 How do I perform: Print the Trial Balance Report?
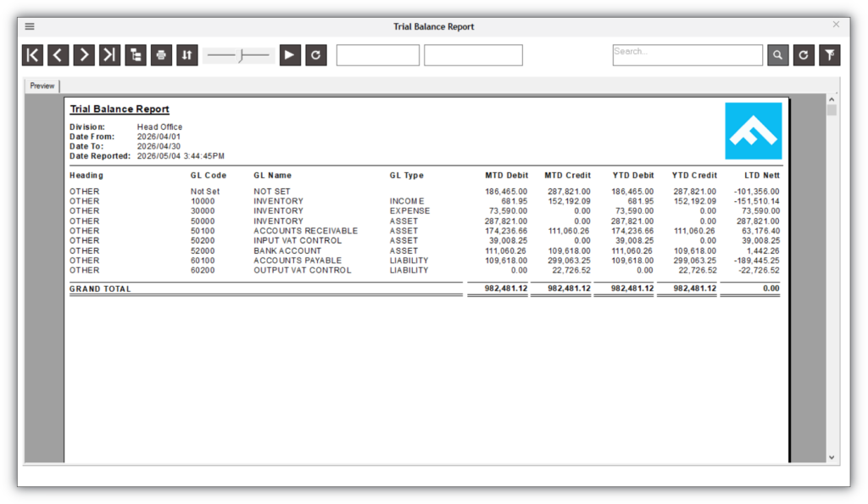pos(161,55)
